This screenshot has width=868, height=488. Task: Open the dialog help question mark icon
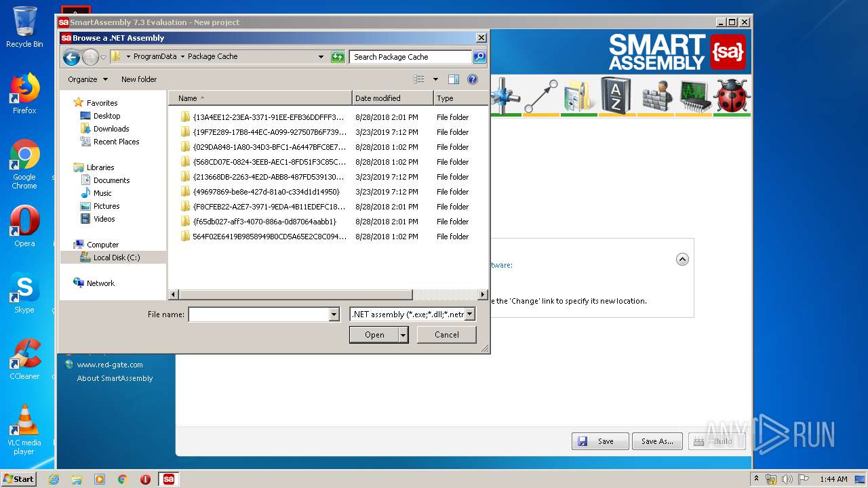click(473, 79)
